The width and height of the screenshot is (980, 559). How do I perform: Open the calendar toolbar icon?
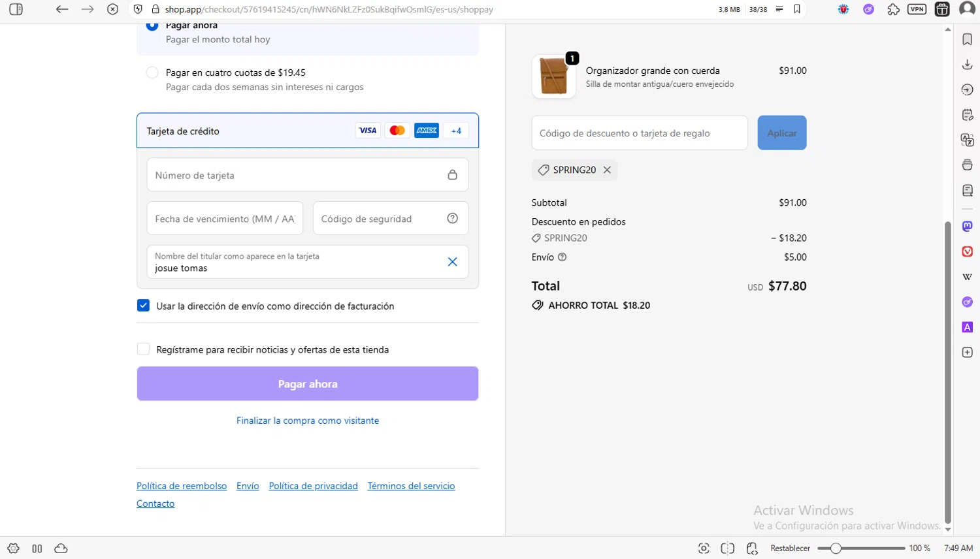pos(942,9)
